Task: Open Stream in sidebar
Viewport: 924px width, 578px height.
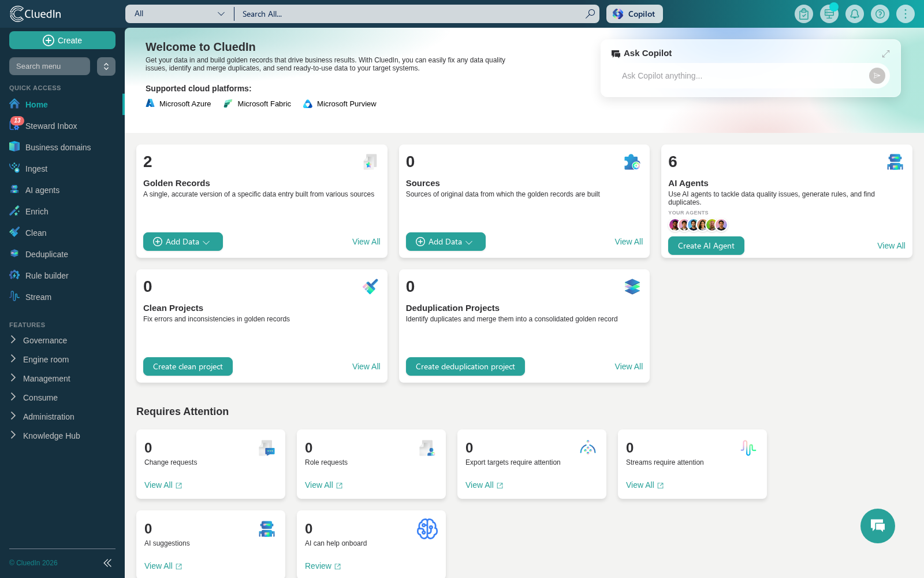Action: coord(38,297)
